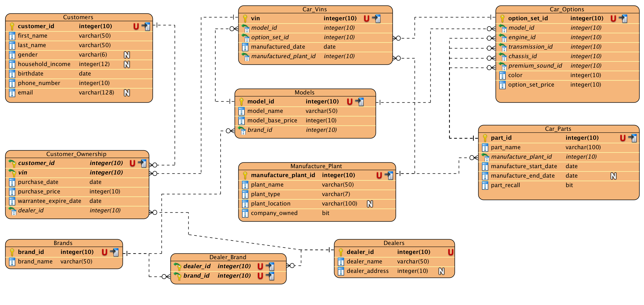The height and width of the screenshot is (305, 644).
Task: Select the Car_Vins table title
Action: 315,9
